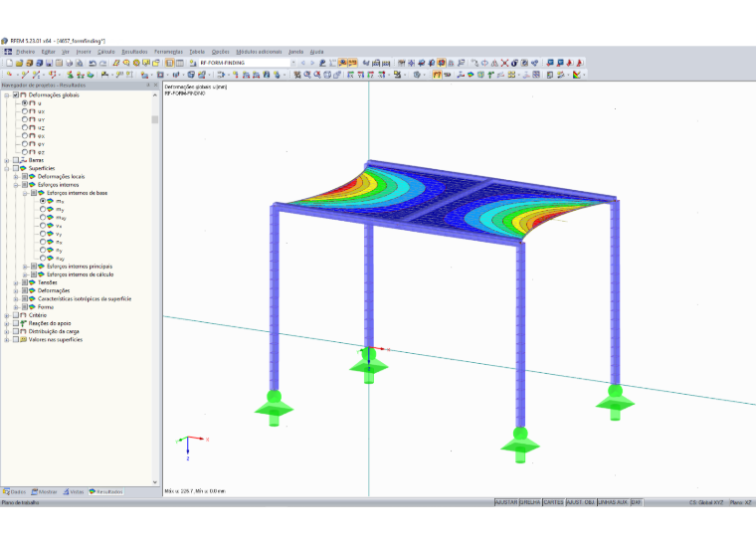Image resolution: width=756 pixels, height=542 pixels.
Task: Select the Características isotrópicas da superfície item
Action: click(85, 299)
